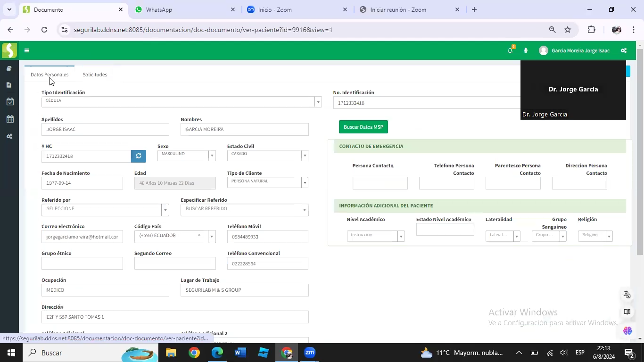Click the browser zoom magnifier icon
644x362 pixels.
[552, 30]
